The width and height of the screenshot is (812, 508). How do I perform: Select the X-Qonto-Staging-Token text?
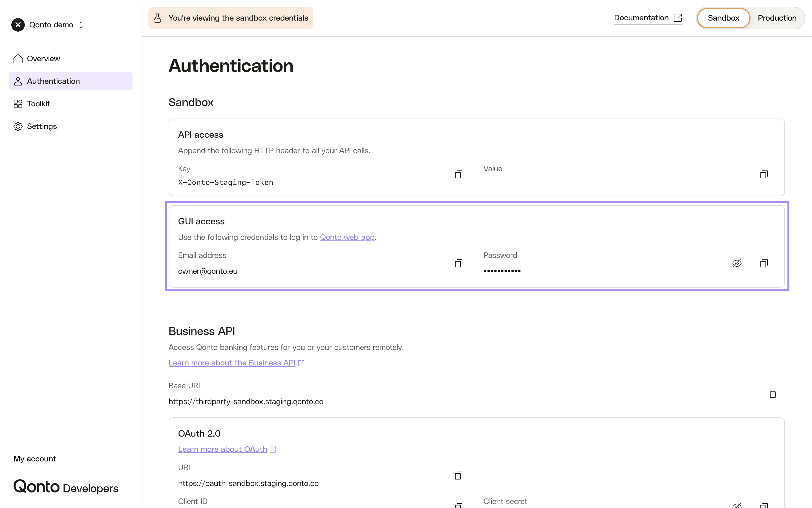(226, 182)
